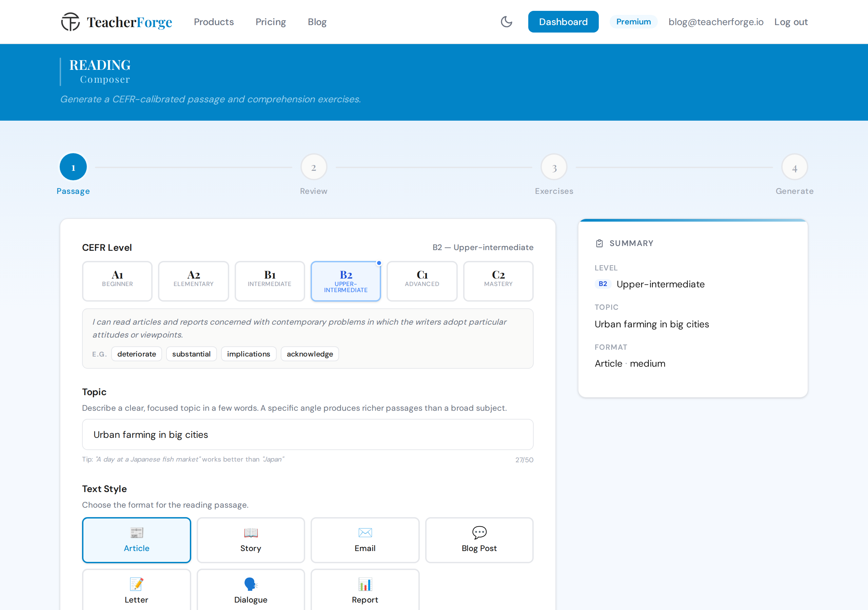Select A1 Beginner level option
The height and width of the screenshot is (610, 868).
point(117,281)
